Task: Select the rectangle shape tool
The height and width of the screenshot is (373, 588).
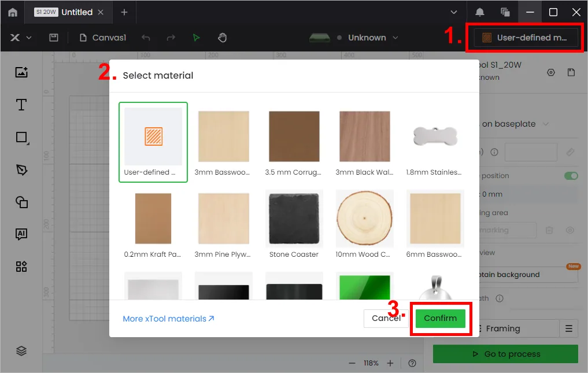Action: tap(22, 137)
